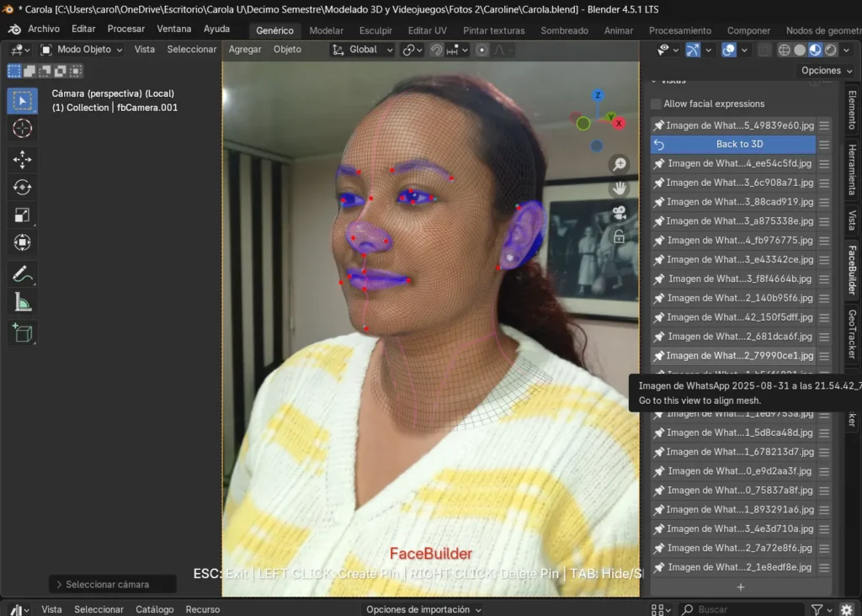Click the zoom magnifier icon in viewport
862x616 pixels.
point(620,164)
